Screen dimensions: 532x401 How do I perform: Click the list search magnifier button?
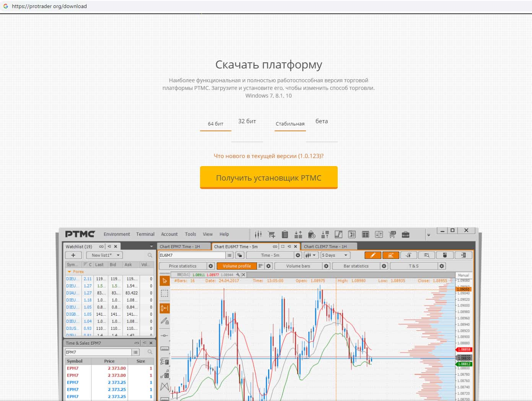coord(427,255)
